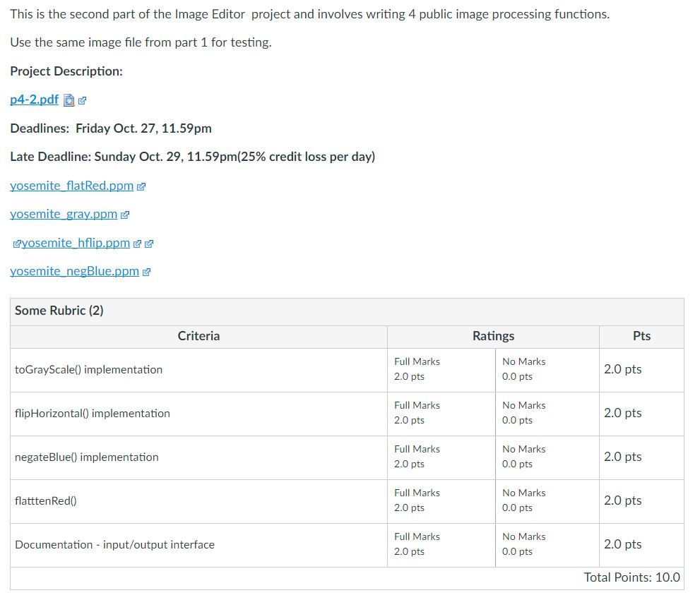Screen dimensions: 700x600
Task: Click external-link icon after yosemite_flatRed.ppm
Action: (x=141, y=186)
